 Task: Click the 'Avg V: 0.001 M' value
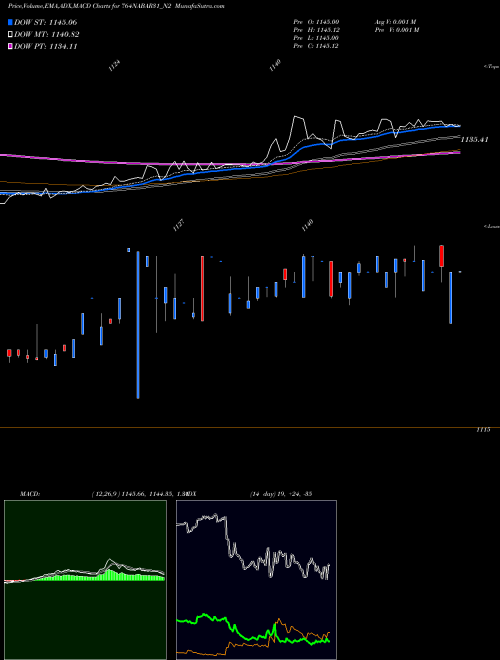click(397, 22)
